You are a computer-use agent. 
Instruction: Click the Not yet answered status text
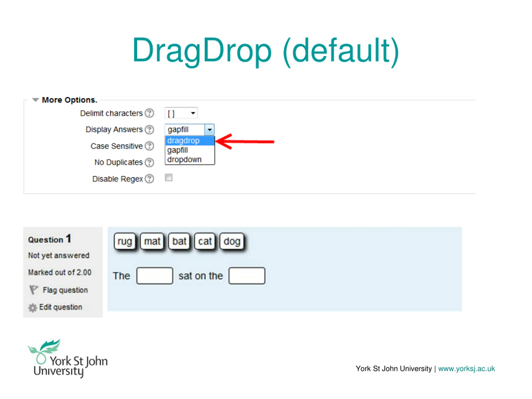click(x=59, y=255)
